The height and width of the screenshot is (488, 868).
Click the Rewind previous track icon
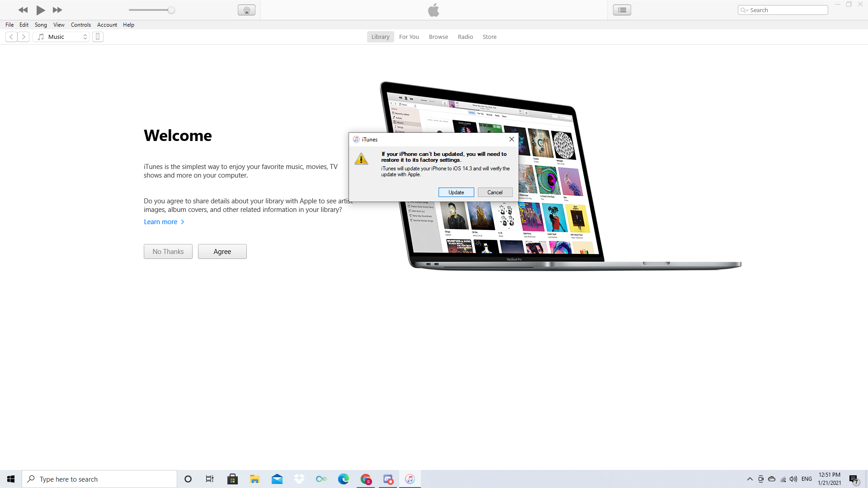[23, 10]
